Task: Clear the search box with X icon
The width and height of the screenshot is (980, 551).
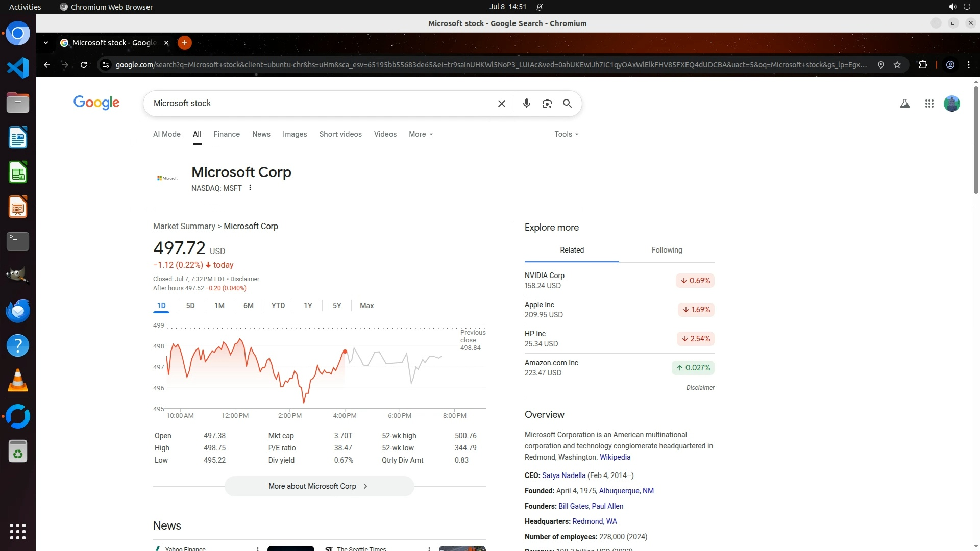Action: [501, 104]
